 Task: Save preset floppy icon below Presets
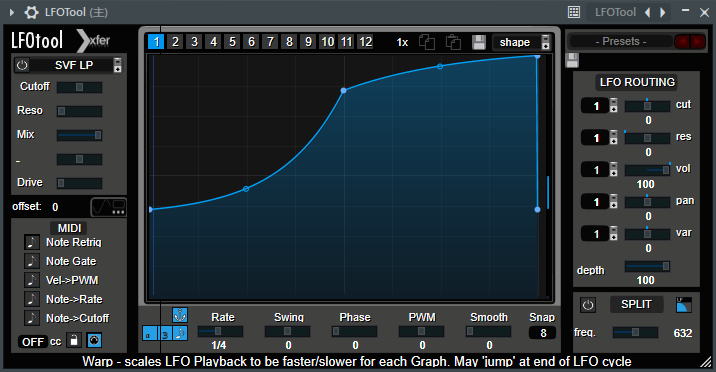click(x=572, y=60)
